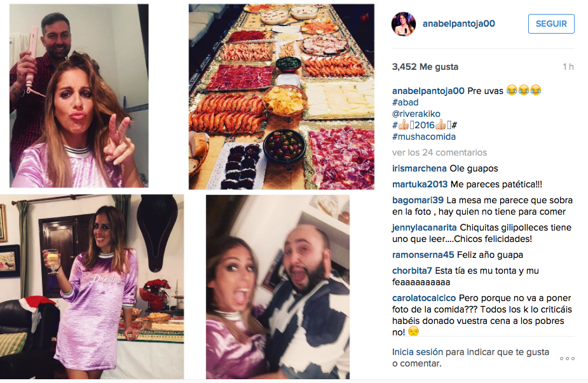Viewport: 588px width, 383px height.
Task: Open the @riverakiko mention
Action: click(416, 114)
